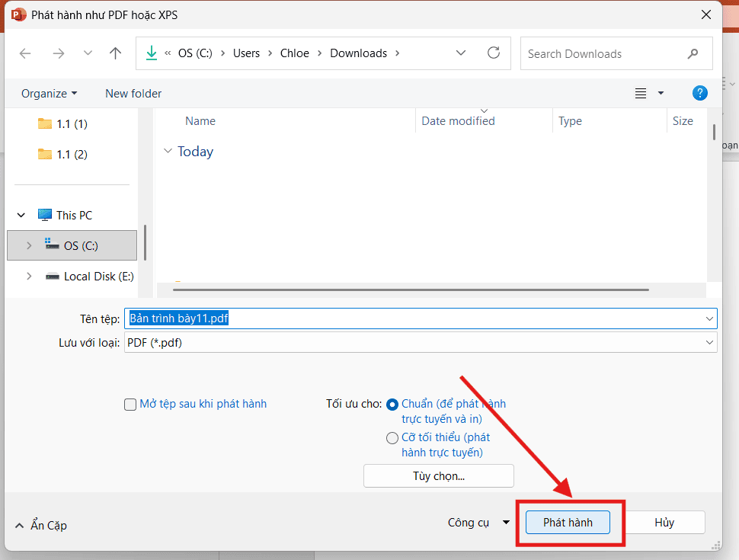Open the 'Lưu với loại' file type dropdown

click(420, 343)
